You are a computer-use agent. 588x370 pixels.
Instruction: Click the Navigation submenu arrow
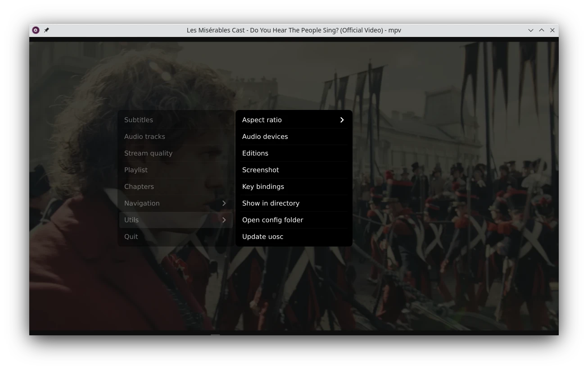[x=224, y=203]
